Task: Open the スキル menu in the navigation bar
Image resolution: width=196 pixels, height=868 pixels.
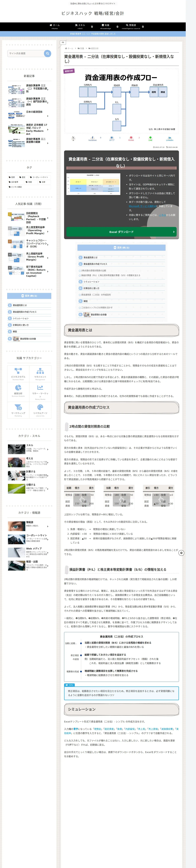Action: coord(80,27)
